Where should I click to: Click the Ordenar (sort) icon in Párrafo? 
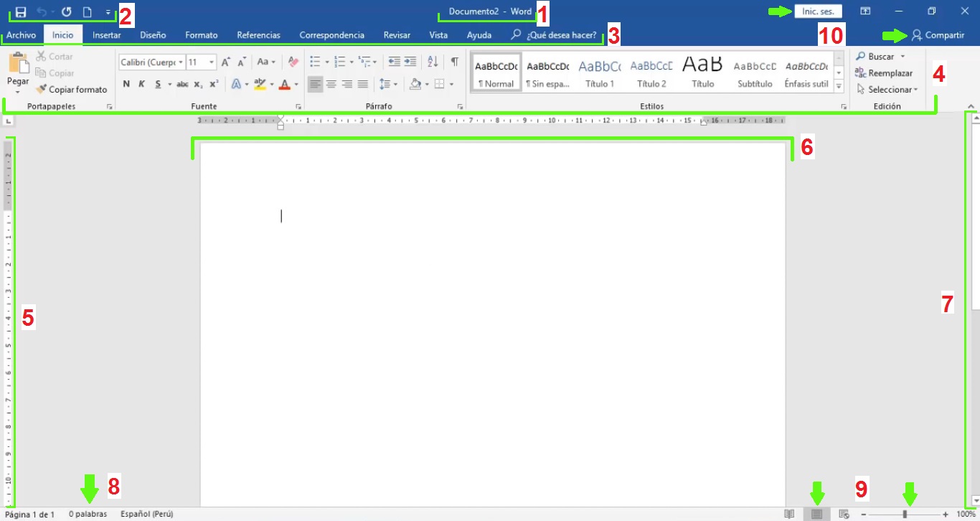click(433, 61)
